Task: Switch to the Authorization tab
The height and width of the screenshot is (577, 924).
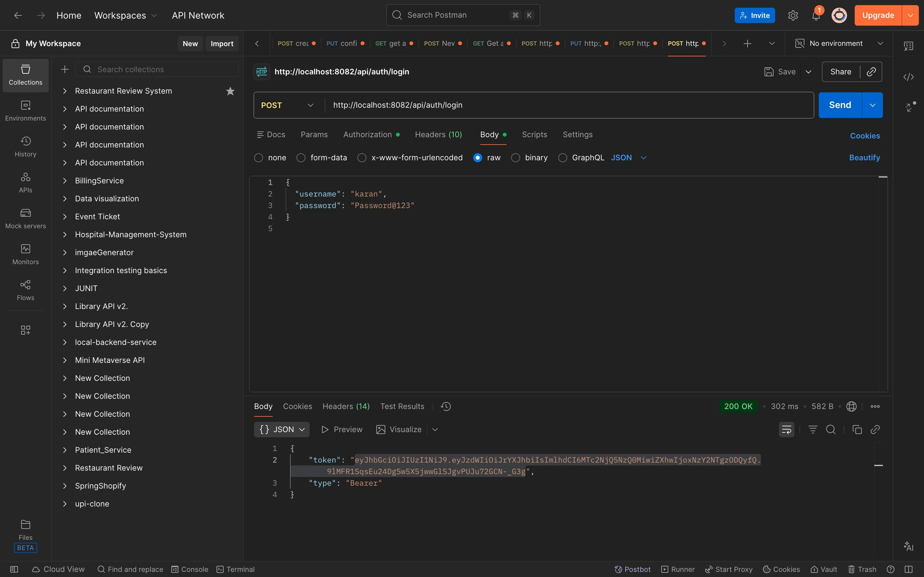Action: click(x=368, y=134)
